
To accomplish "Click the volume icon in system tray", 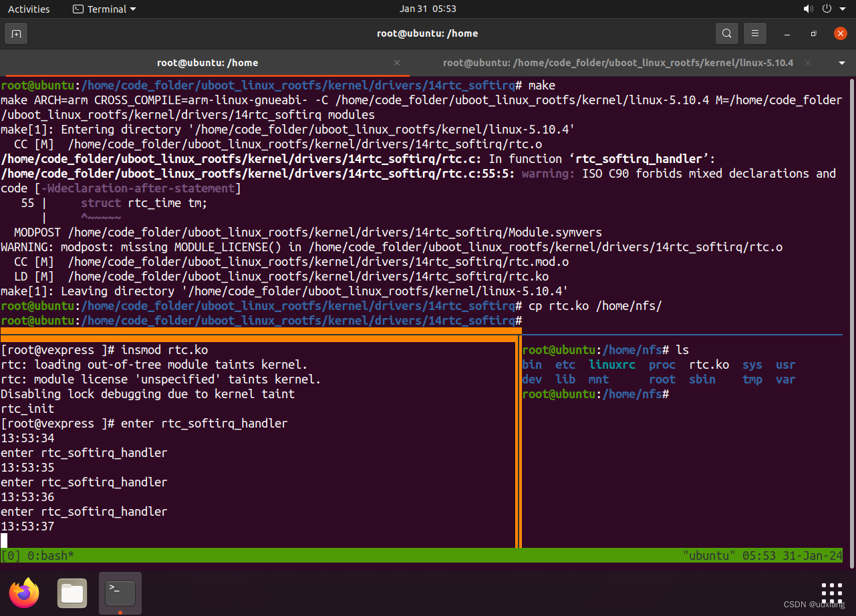I will pyautogui.click(x=808, y=9).
